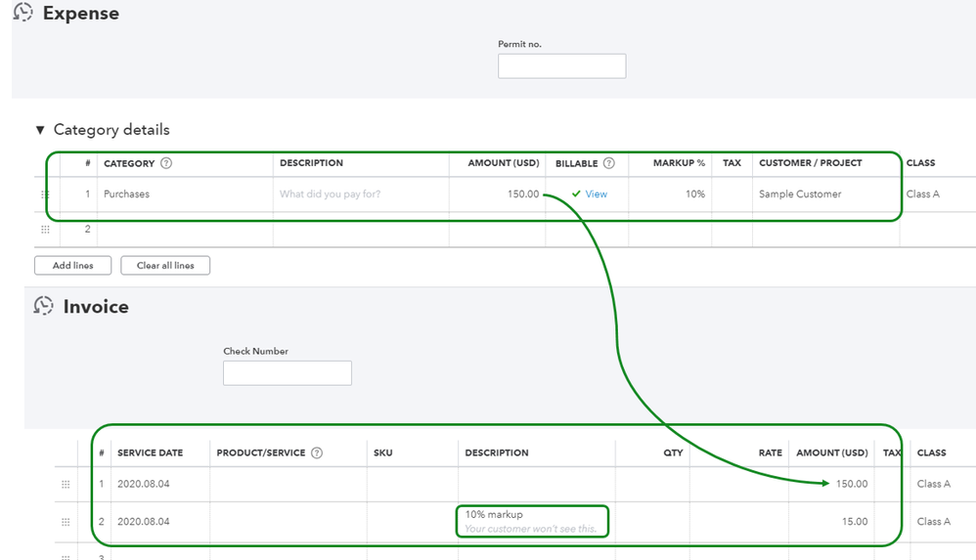This screenshot has width=976, height=560.
Task: Click the Check Number input field
Action: pos(288,372)
